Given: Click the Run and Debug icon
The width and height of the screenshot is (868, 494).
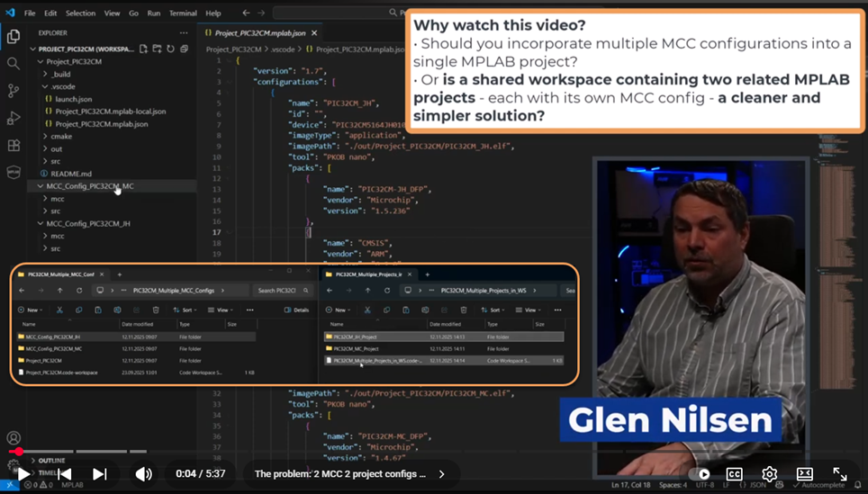Looking at the screenshot, I should coord(14,118).
